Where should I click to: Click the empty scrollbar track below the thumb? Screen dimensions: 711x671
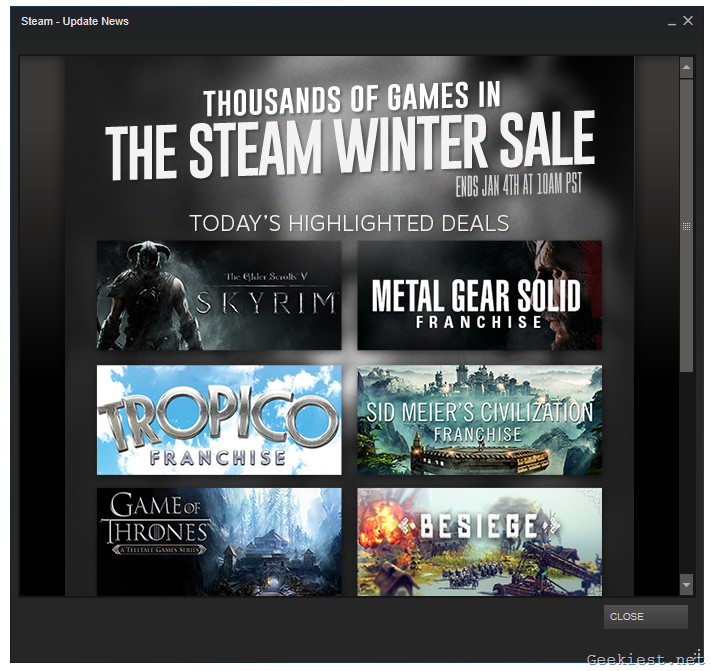coord(686,470)
